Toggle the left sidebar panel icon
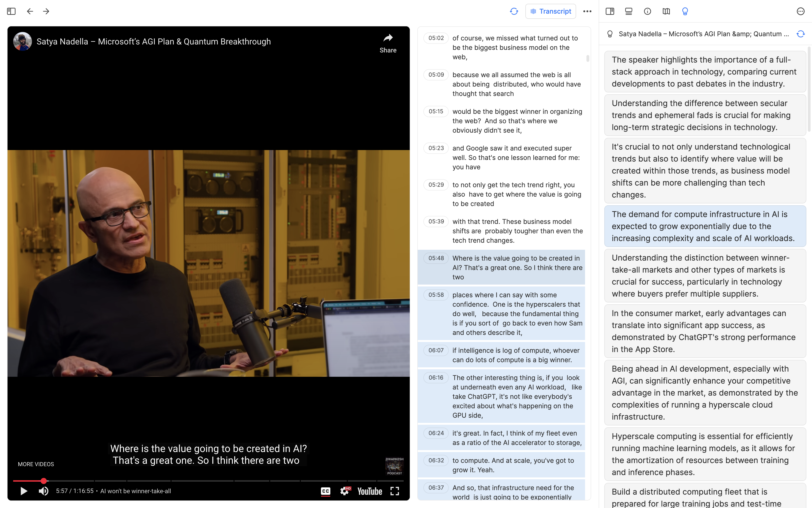The height and width of the screenshot is (508, 812). [11, 12]
